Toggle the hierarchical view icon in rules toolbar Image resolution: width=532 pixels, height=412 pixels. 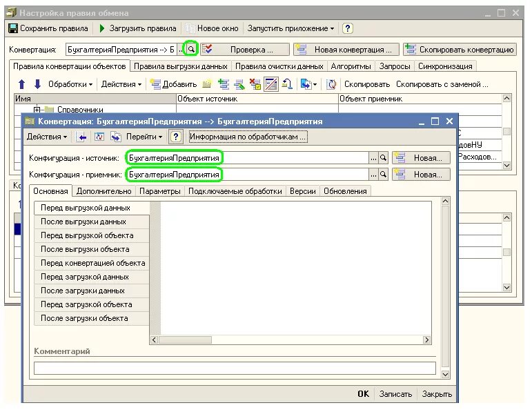pos(270,84)
